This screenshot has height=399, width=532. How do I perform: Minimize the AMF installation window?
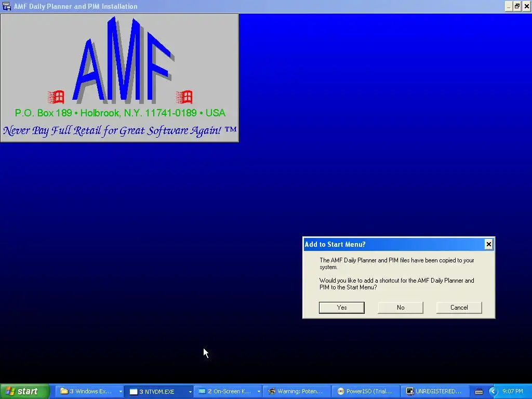click(x=509, y=6)
